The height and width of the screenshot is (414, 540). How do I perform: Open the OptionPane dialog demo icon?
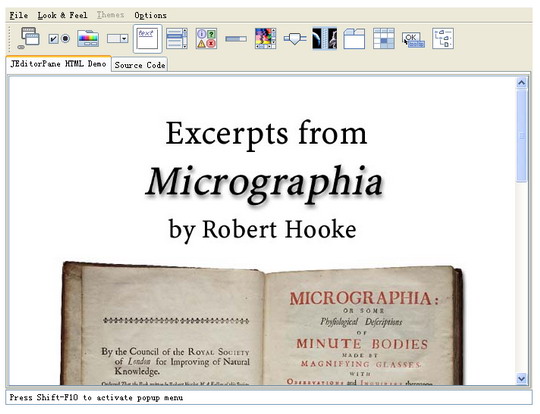206,38
